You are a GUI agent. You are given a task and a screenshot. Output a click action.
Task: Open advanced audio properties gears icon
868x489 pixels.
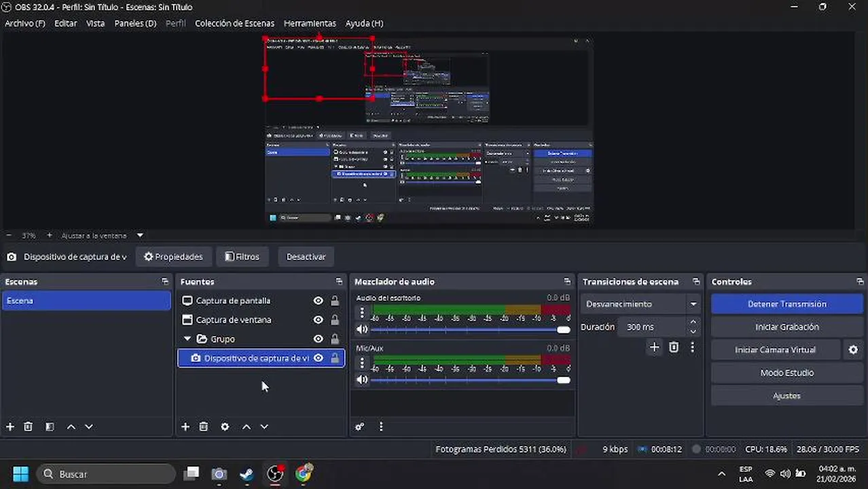click(x=360, y=427)
